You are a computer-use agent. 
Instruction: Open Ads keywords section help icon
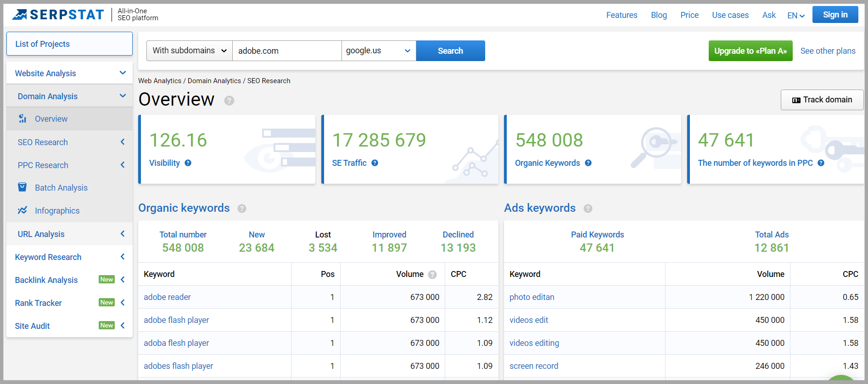coord(588,209)
